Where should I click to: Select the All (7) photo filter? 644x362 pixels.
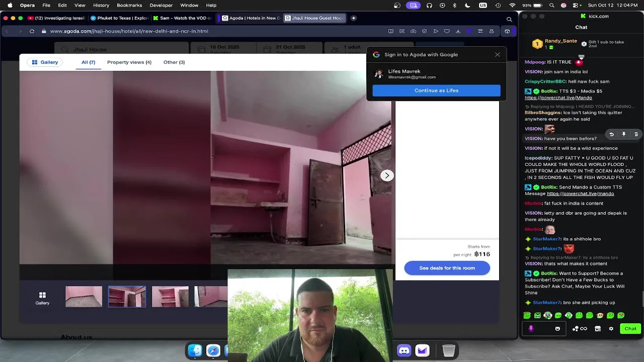[x=88, y=62]
